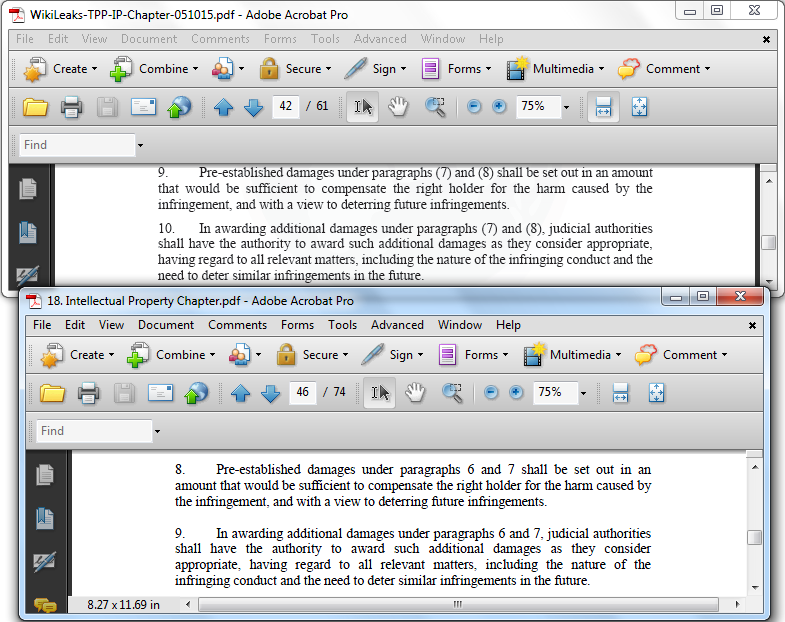Activate Hand tool in front window

point(415,393)
